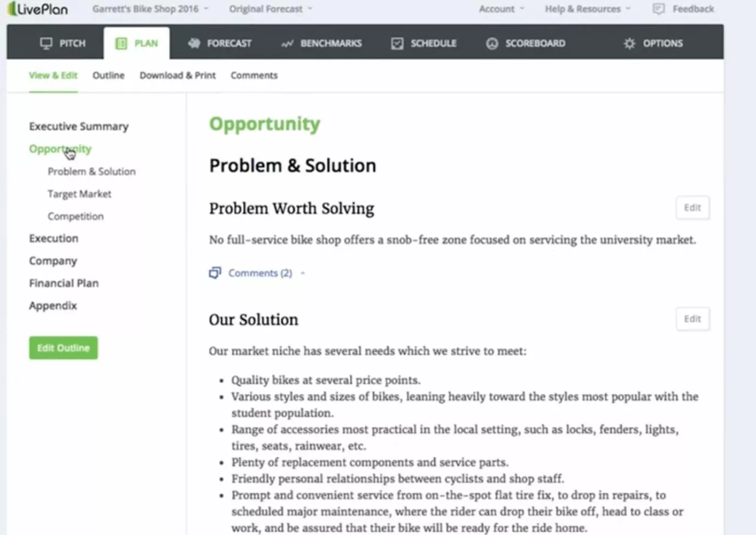Collapse the Comments (2) thread
Viewport: 756px width, 535px height.
point(303,273)
